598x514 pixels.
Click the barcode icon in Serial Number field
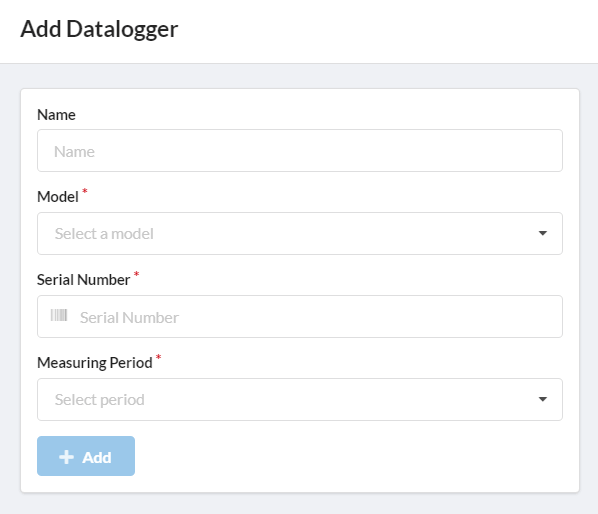click(x=59, y=315)
